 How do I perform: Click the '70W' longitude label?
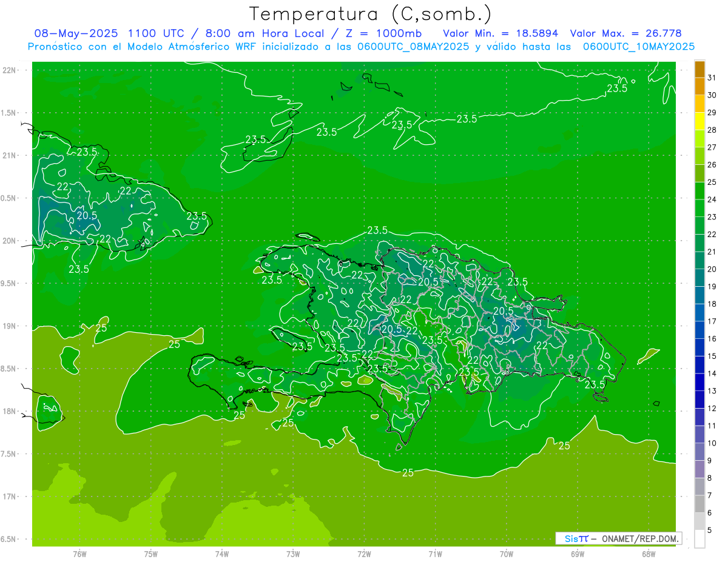[x=507, y=554]
